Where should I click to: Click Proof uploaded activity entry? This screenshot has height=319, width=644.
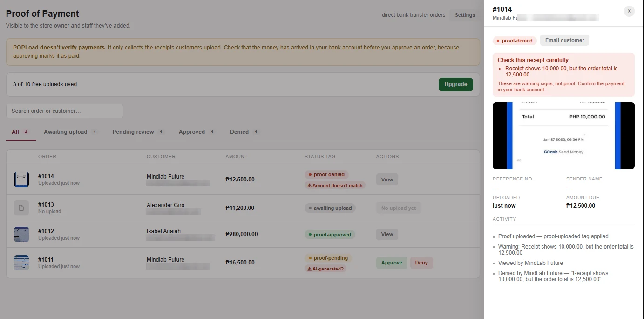pyautogui.click(x=553, y=236)
